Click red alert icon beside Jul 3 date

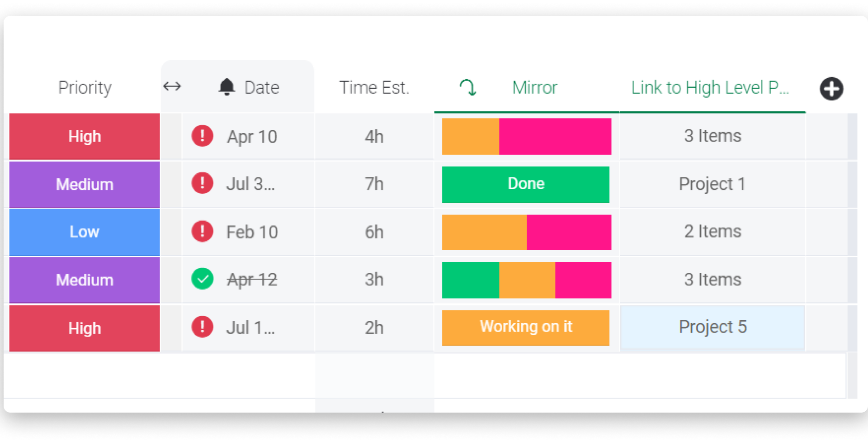(x=202, y=183)
